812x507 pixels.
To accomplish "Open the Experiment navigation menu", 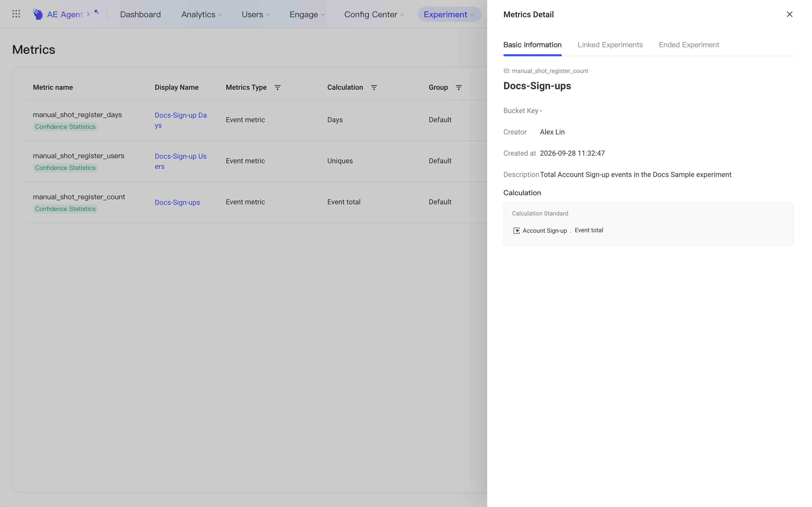I will point(449,14).
